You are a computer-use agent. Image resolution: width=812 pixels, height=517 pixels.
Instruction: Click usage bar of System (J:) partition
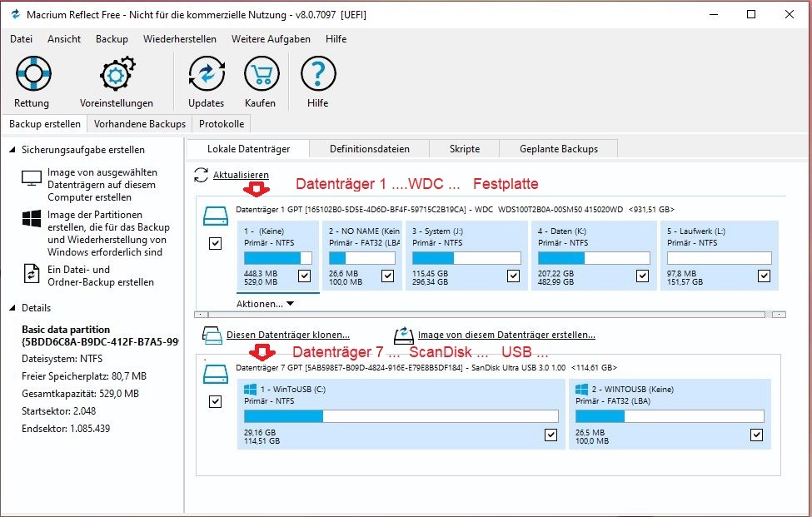[466, 258]
